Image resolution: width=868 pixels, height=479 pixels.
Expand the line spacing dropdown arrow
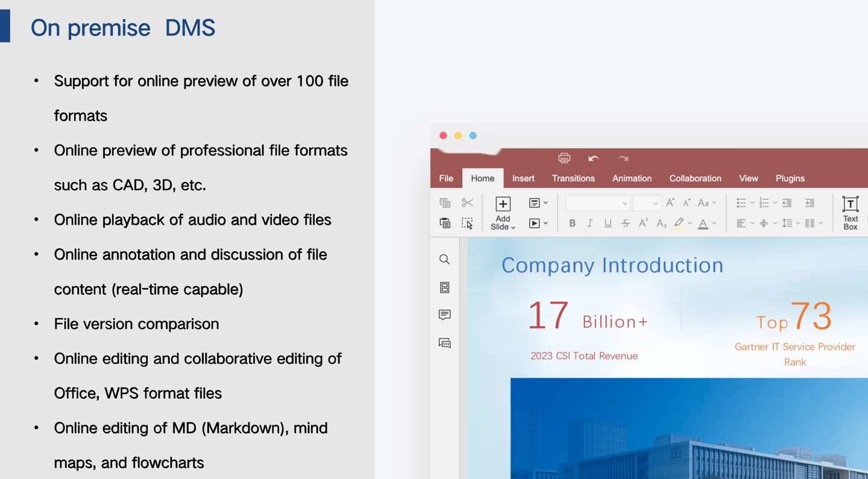click(x=798, y=224)
